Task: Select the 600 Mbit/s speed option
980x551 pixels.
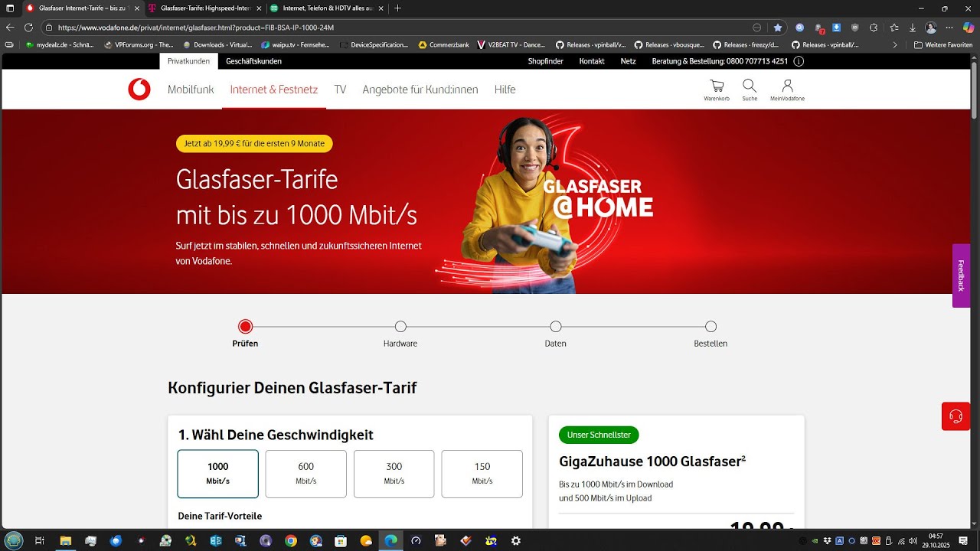Action: 305,474
